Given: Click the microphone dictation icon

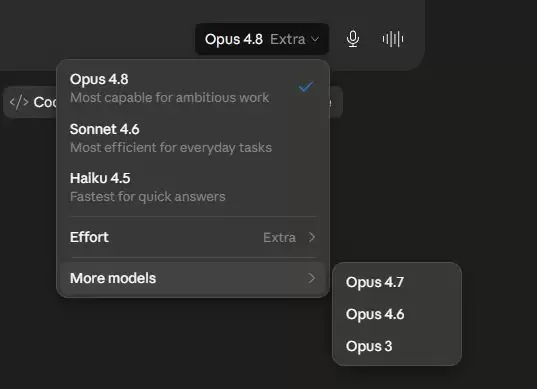Looking at the screenshot, I should pos(353,39).
